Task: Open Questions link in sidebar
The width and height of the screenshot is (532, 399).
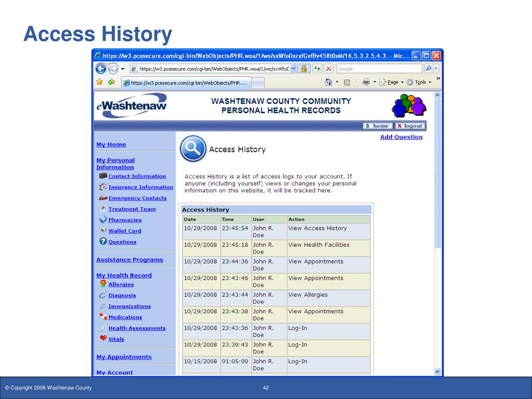Action: click(x=123, y=242)
